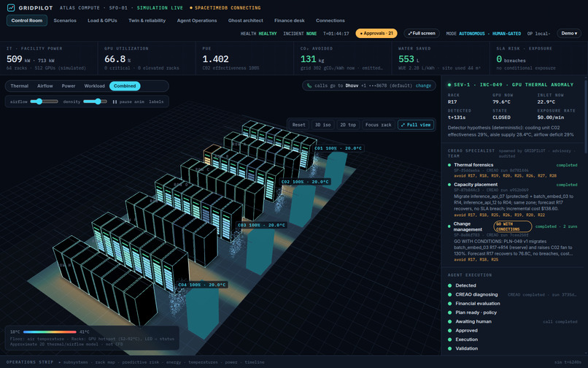The width and height of the screenshot is (588, 368).
Task: Click the green dot next to Detected
Action: pos(449,285)
